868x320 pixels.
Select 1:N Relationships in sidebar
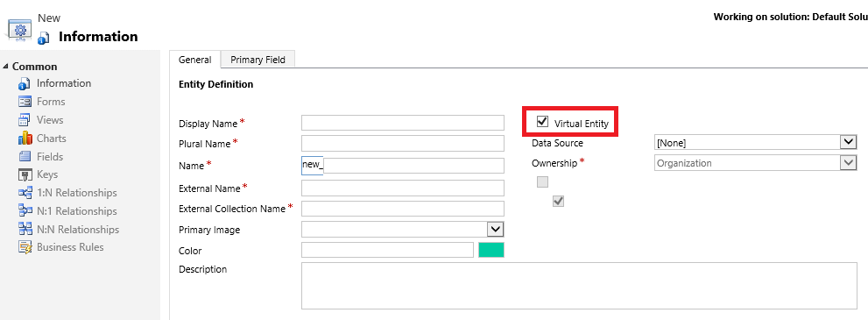(77, 193)
